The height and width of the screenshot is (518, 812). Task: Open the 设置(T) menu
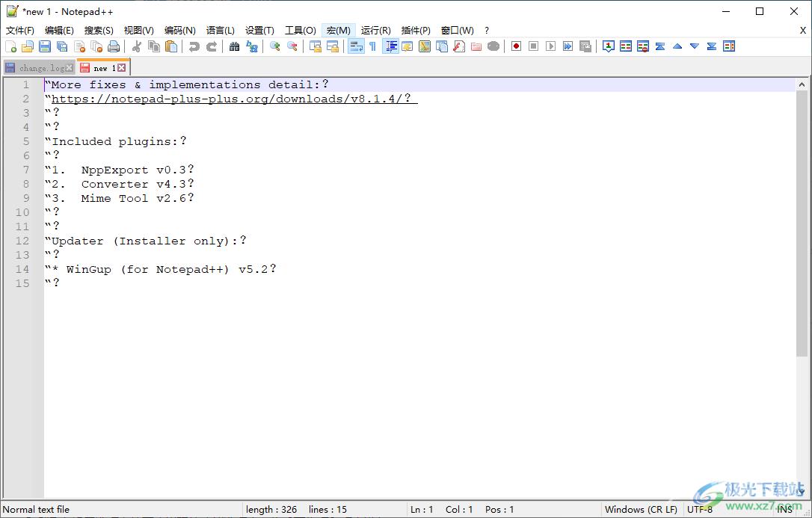260,31
